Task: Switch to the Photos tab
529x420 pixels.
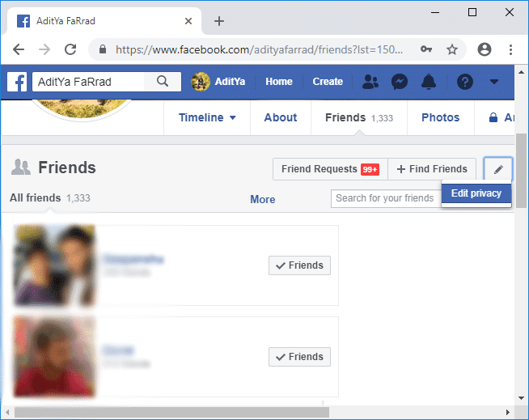Action: [x=440, y=117]
